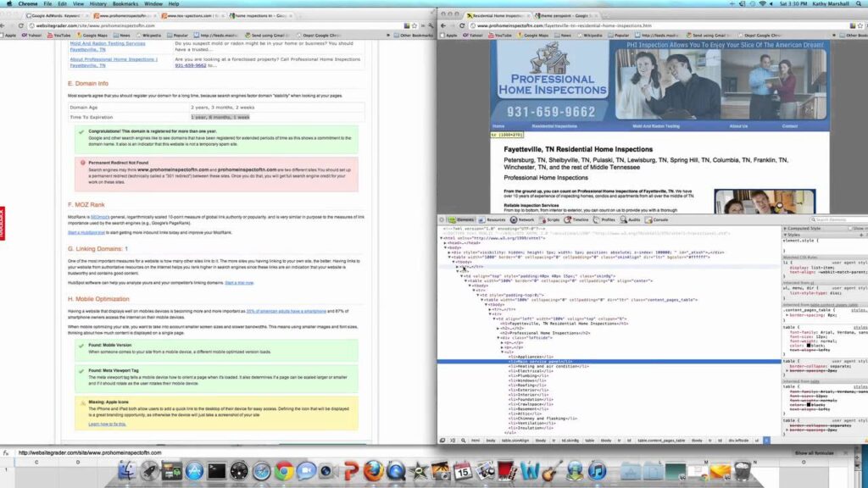Collapse the html node in the DOM tree

click(x=442, y=238)
